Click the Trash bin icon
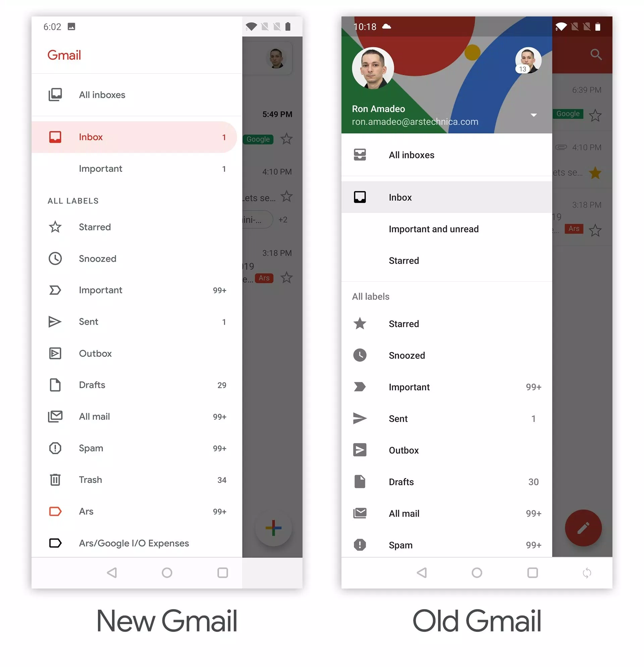Image resolution: width=644 pixels, height=667 pixels. pyautogui.click(x=55, y=480)
